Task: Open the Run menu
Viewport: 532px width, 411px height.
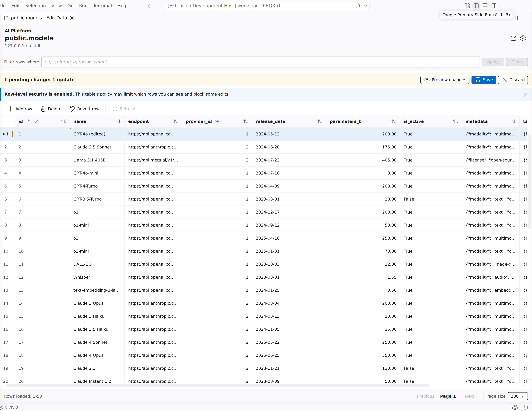Action: coord(83,6)
